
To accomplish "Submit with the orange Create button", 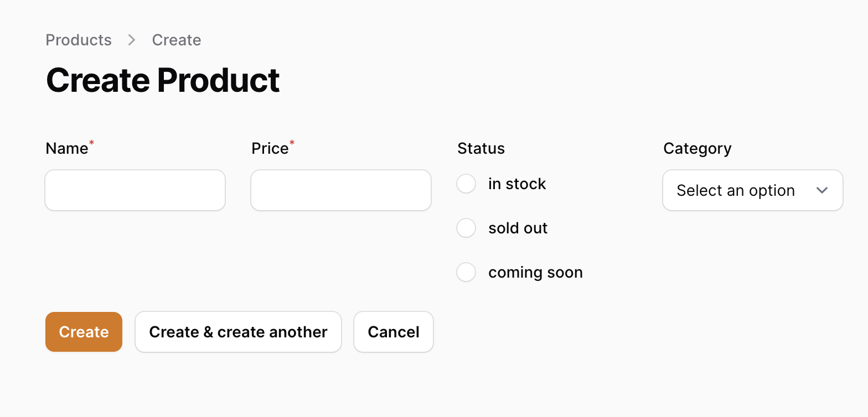I will click(x=84, y=332).
